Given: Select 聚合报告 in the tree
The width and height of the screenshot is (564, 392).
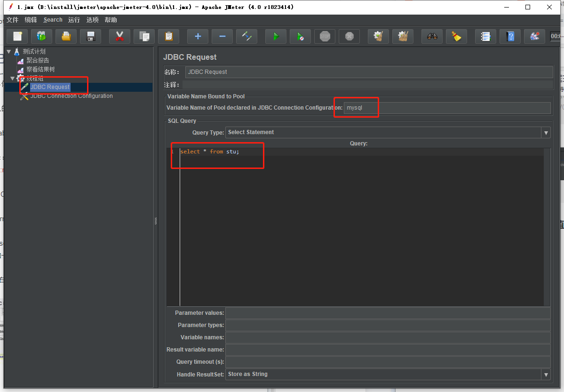Looking at the screenshot, I should pyautogui.click(x=38, y=61).
